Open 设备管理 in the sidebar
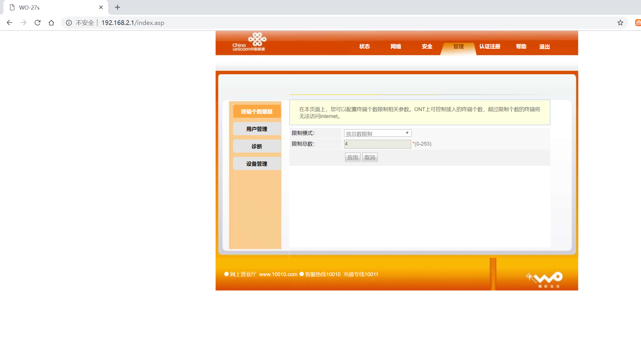This screenshot has height=364, width=641. [x=257, y=164]
